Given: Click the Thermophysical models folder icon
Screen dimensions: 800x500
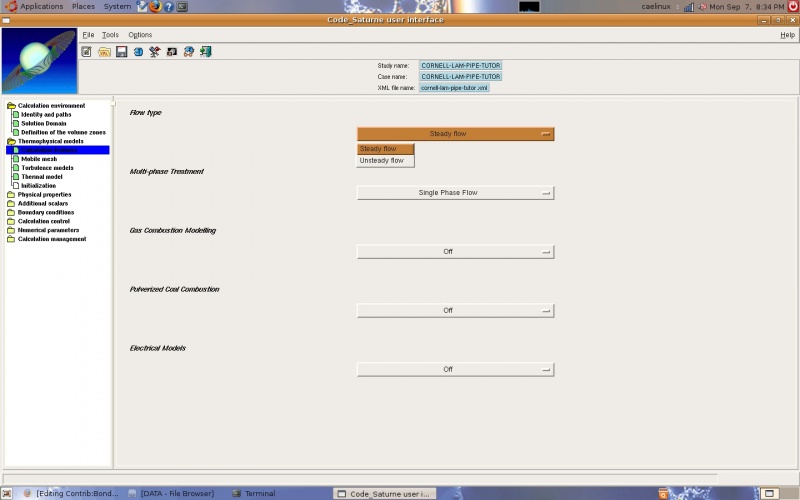Looking at the screenshot, I should tap(11, 141).
